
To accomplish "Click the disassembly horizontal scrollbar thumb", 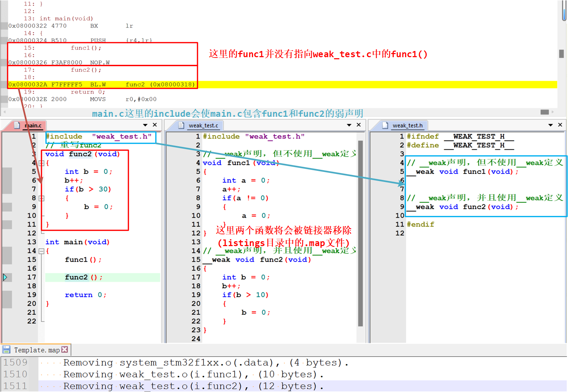I will pyautogui.click(x=544, y=112).
